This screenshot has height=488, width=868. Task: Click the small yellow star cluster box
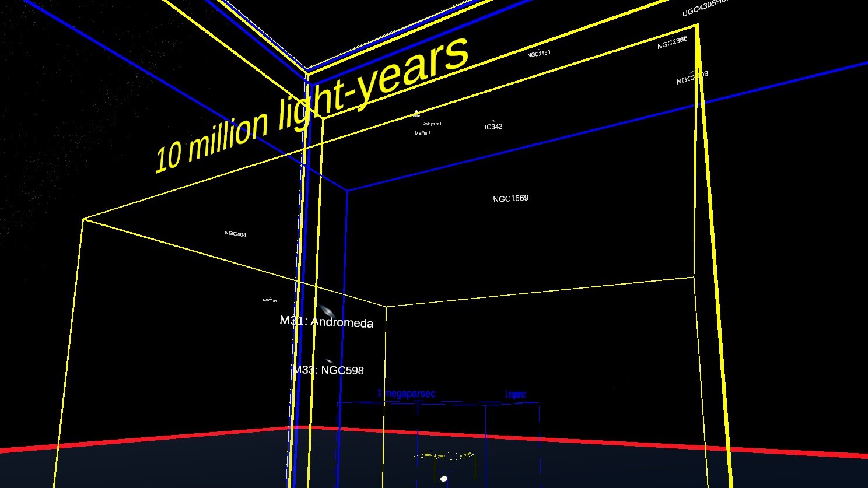click(443, 455)
